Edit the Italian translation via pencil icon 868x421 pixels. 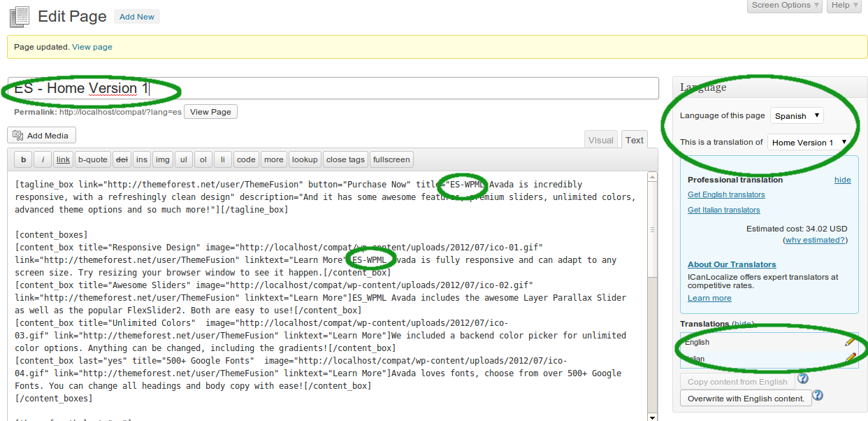tap(849, 359)
